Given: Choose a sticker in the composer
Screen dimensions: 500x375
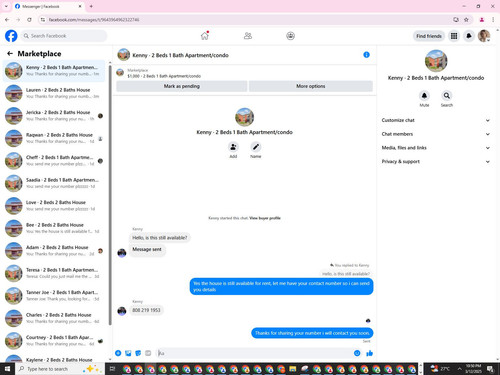Looking at the screenshot, I should 138,353.
